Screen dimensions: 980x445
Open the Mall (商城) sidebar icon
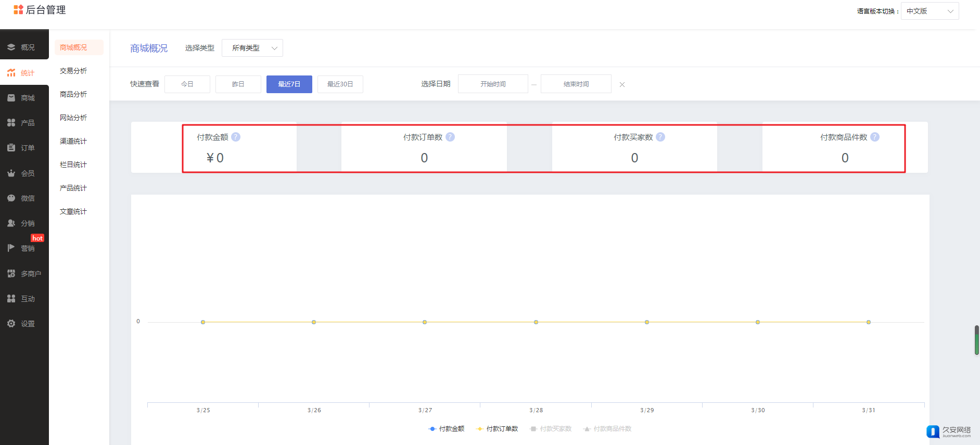(x=11, y=98)
